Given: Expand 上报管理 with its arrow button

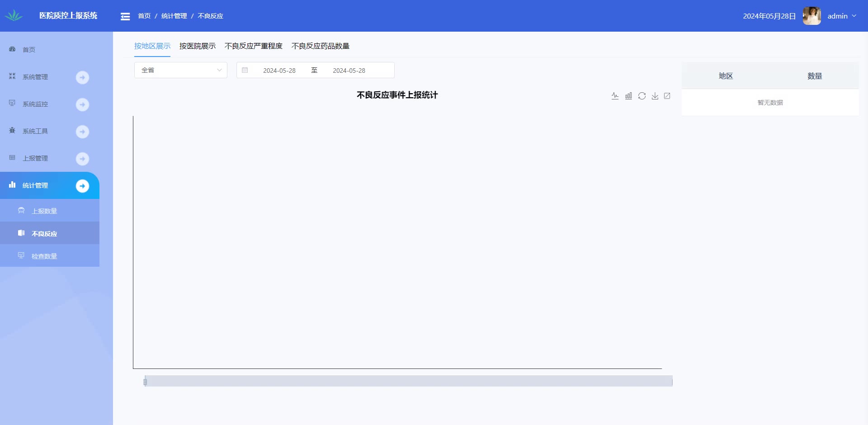Looking at the screenshot, I should pos(82,159).
